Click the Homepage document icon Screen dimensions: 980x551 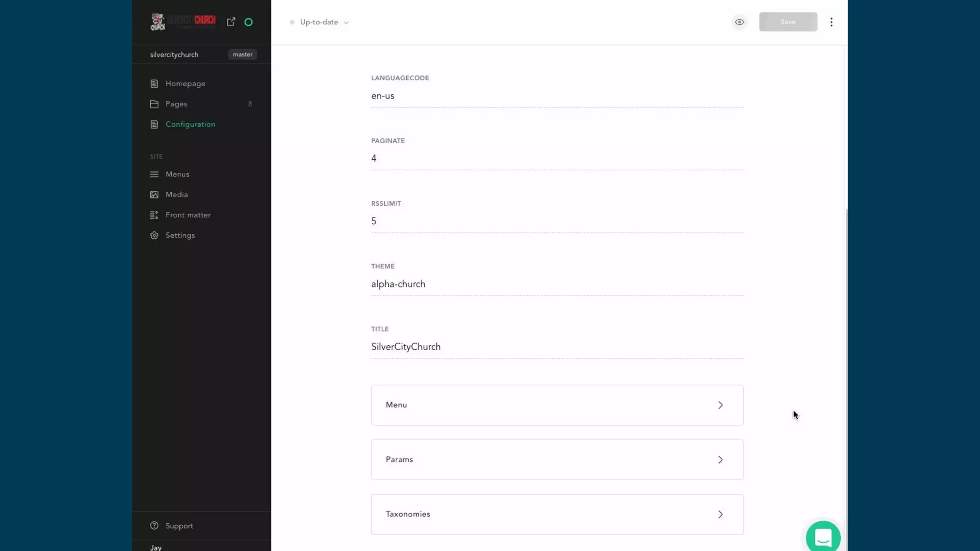coord(154,84)
